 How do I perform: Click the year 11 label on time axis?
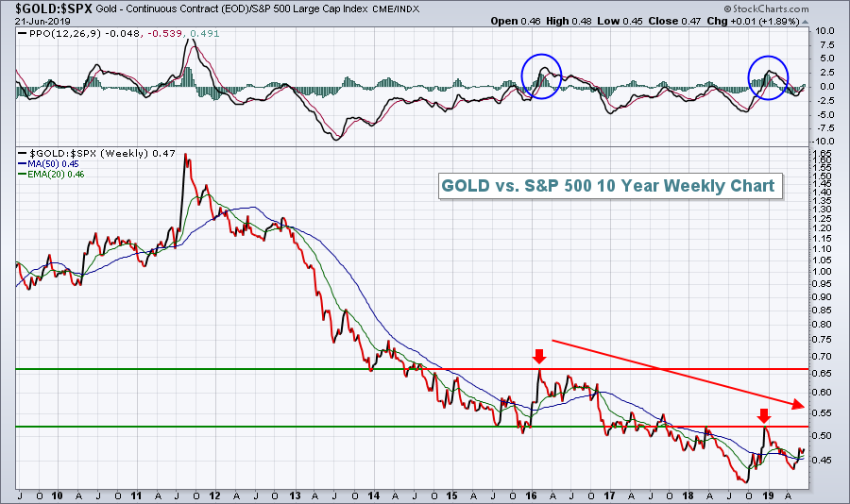click(x=135, y=496)
